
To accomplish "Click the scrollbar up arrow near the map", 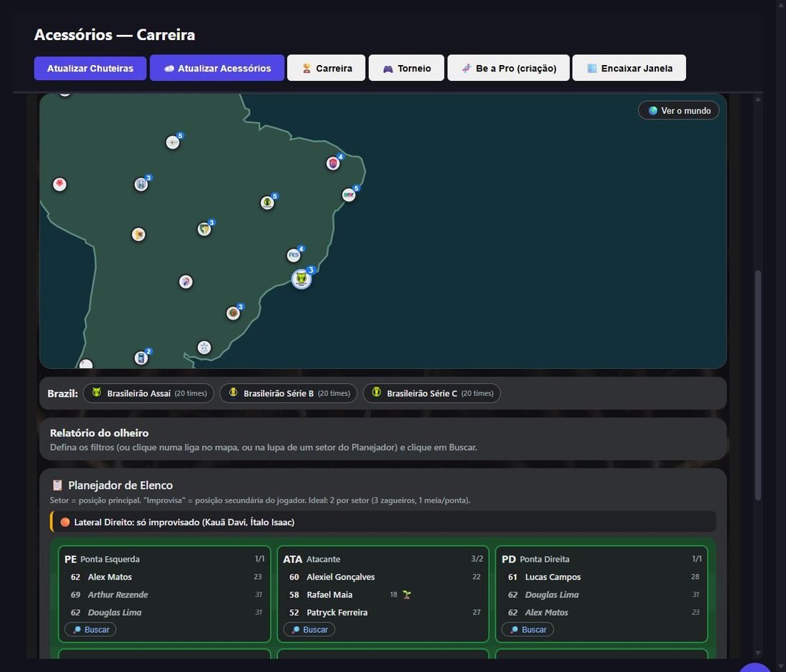I will pos(758,99).
